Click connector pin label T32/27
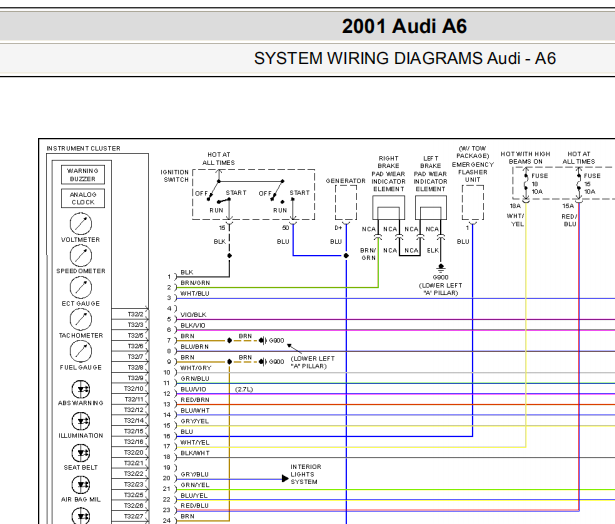 [x=134, y=516]
